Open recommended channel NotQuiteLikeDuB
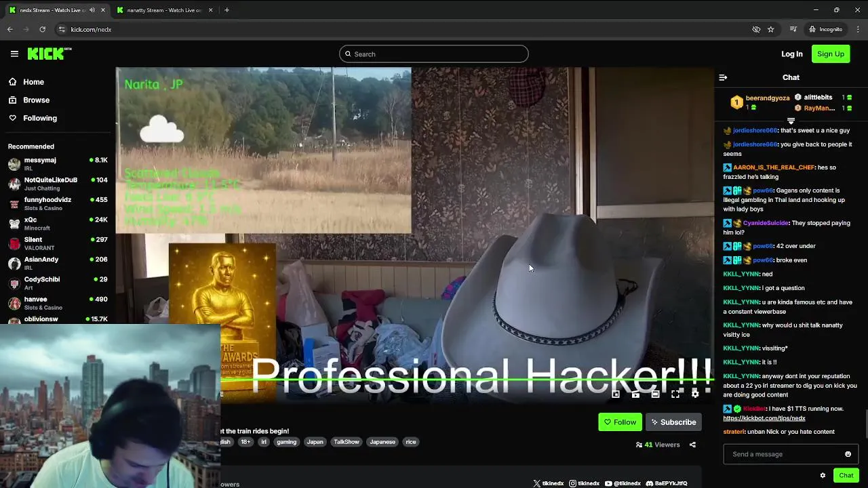 [58, 184]
